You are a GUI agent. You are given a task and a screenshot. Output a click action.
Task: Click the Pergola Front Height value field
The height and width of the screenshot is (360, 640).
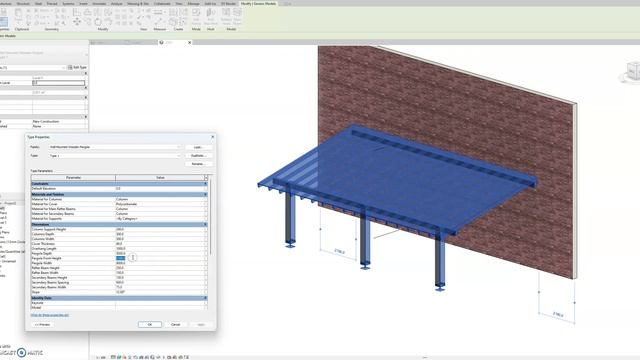click(x=159, y=258)
